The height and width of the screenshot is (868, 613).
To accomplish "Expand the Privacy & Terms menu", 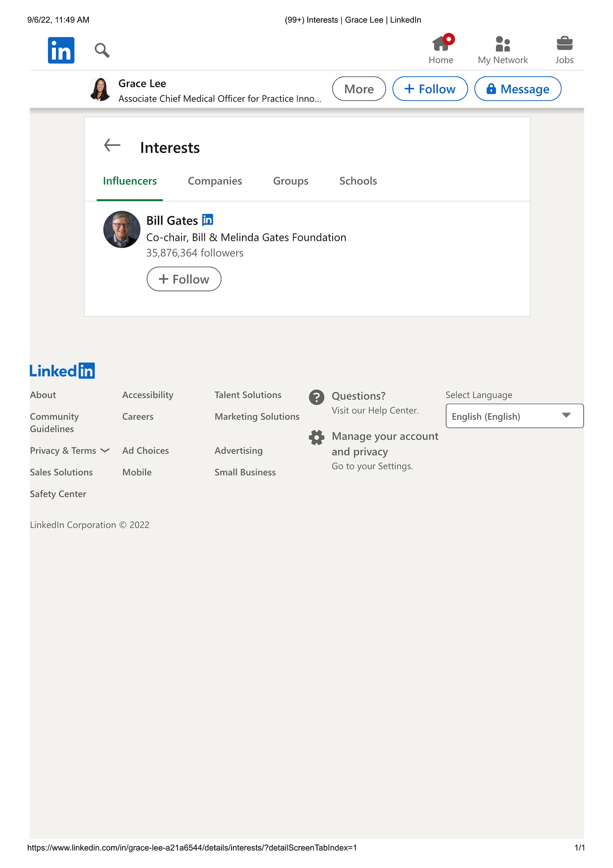I will (x=70, y=450).
